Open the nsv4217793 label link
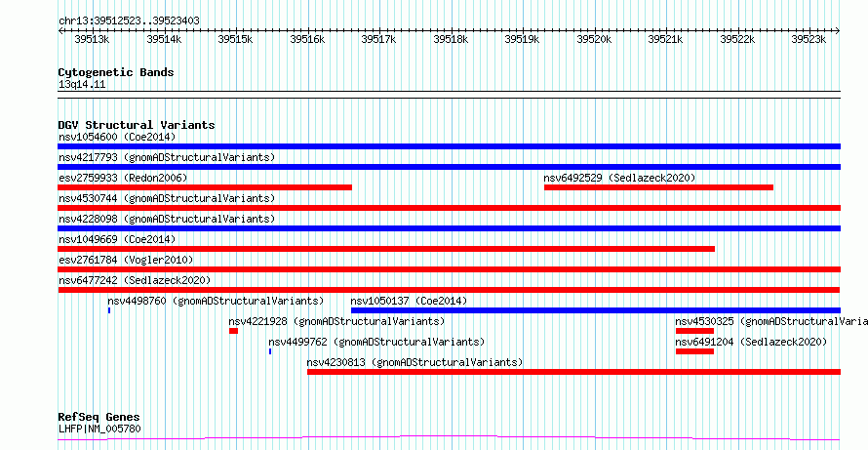 pos(167,157)
